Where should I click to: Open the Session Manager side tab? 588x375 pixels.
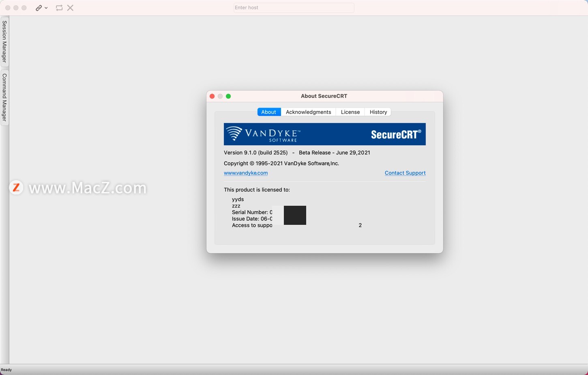pyautogui.click(x=4, y=41)
